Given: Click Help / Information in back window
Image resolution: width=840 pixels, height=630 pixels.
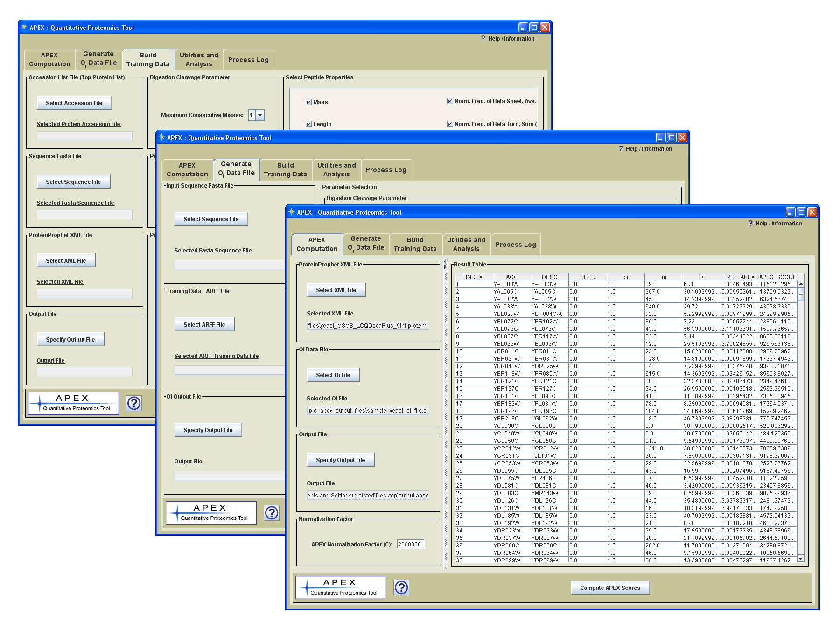Looking at the screenshot, I should (508, 39).
